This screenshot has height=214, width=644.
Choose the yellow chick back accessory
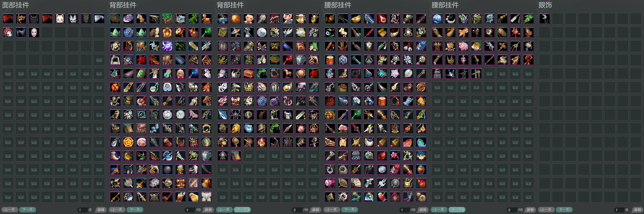193,197
